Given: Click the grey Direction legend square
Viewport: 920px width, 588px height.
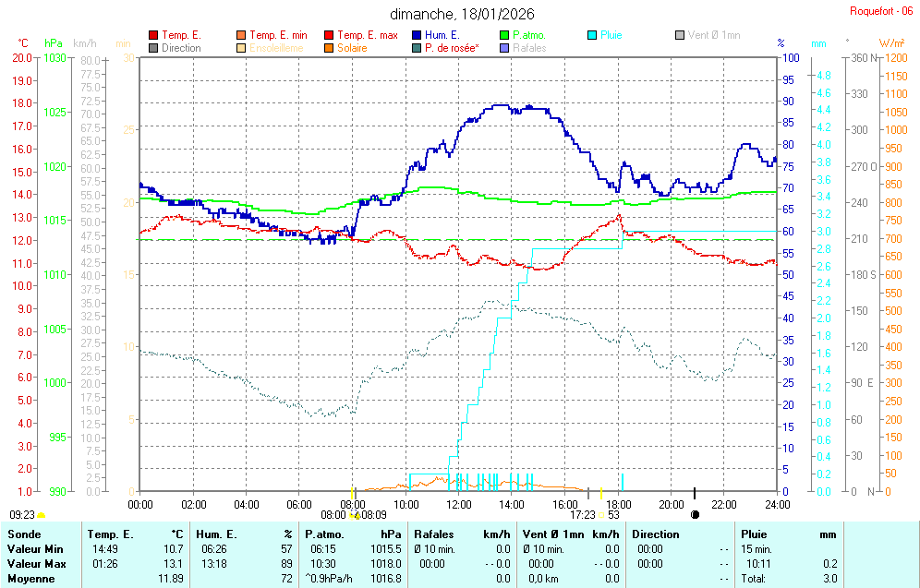Looking at the screenshot, I should tap(153, 48).
